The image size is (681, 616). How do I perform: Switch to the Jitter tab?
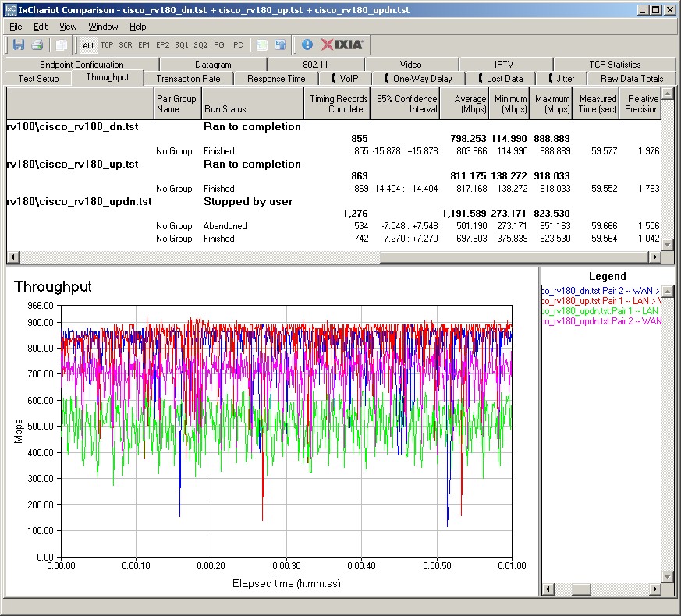coord(561,79)
